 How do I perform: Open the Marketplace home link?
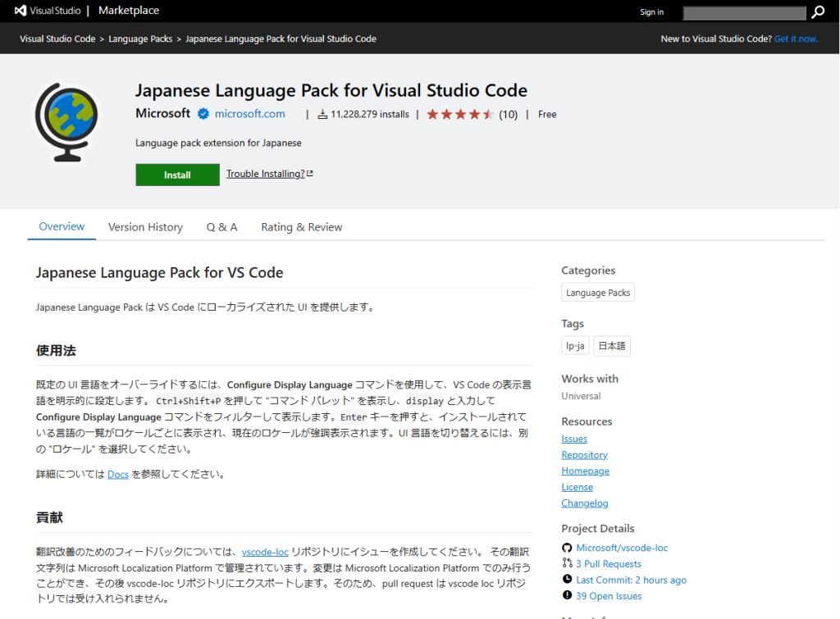[x=129, y=10]
